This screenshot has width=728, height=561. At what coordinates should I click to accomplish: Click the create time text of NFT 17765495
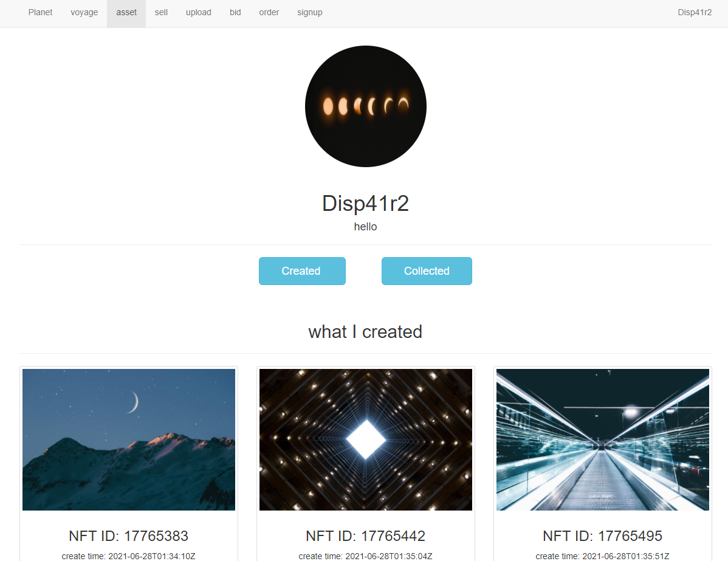[602, 556]
